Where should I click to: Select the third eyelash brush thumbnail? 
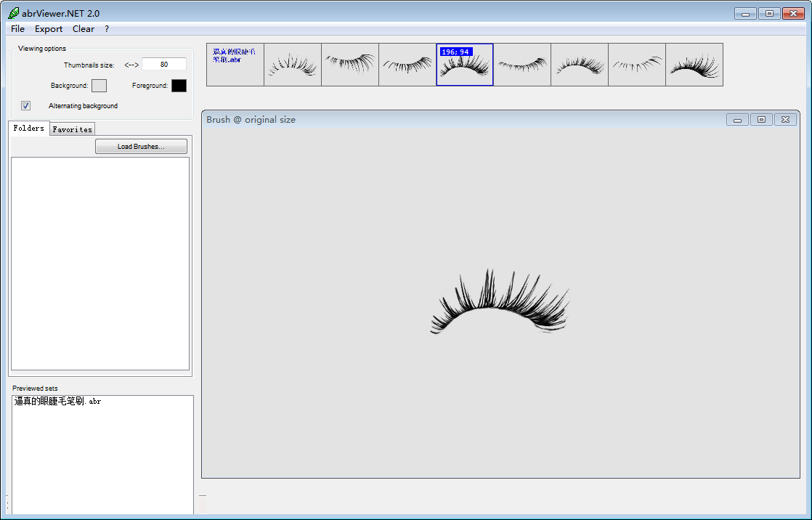point(407,65)
